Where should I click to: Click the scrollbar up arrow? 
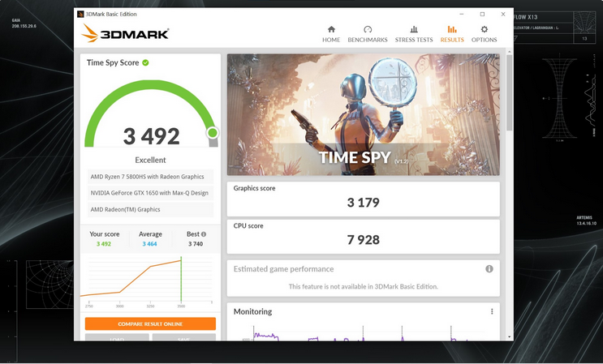(510, 51)
